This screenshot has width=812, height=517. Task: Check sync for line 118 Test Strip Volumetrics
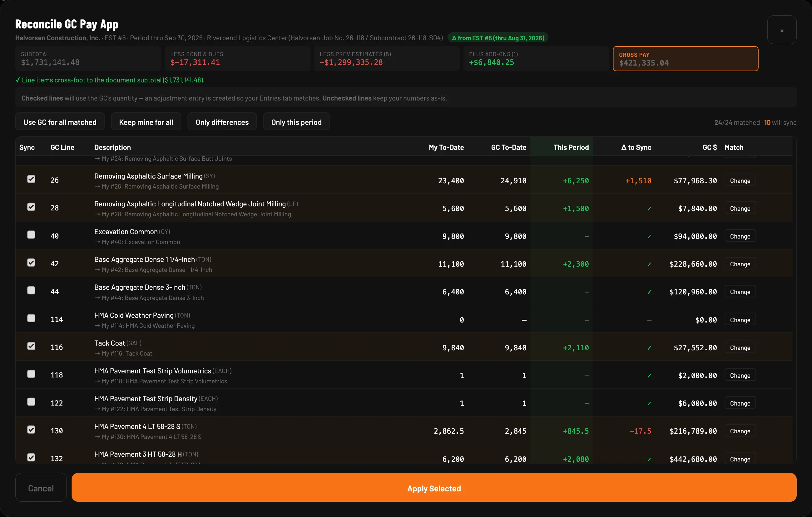(x=31, y=374)
